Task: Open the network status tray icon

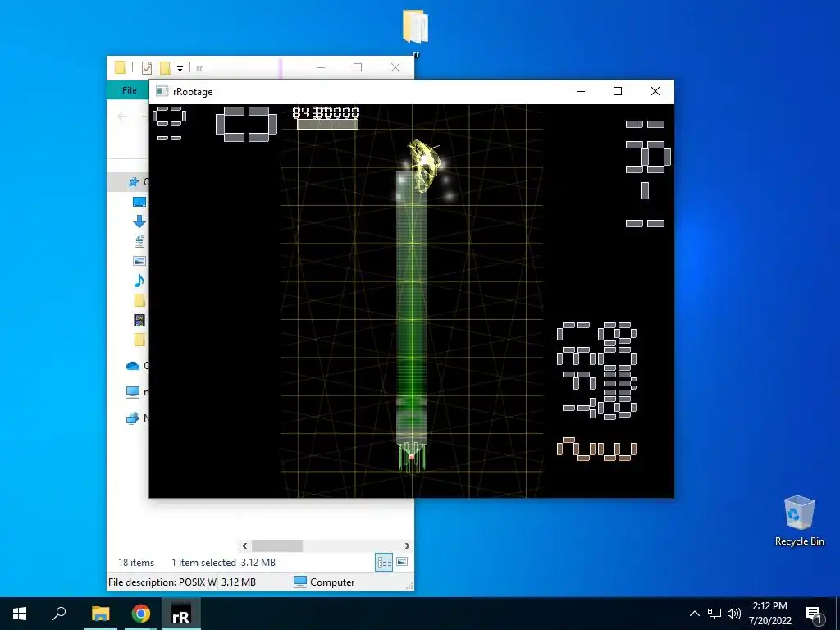Action: click(714, 614)
